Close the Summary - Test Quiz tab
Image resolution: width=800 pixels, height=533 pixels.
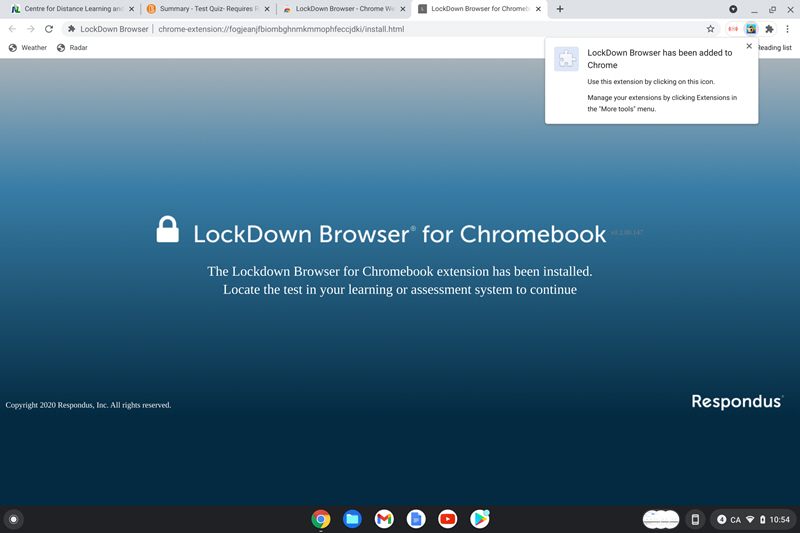tap(267, 9)
